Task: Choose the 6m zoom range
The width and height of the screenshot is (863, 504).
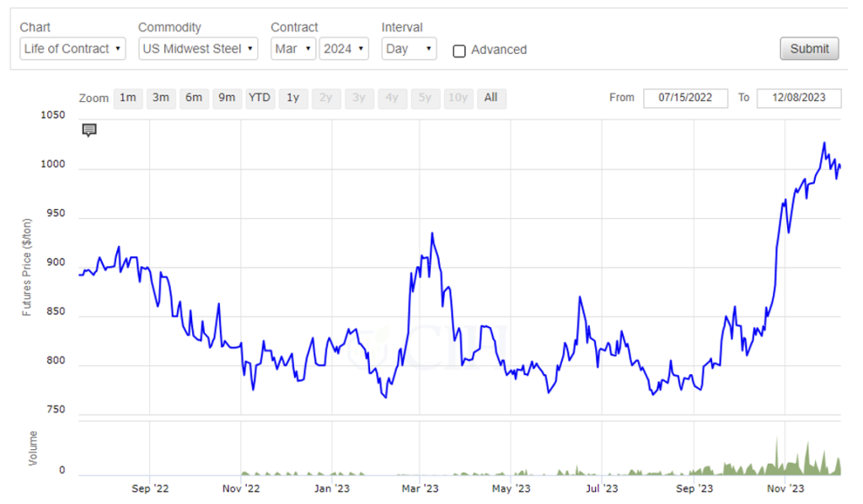Action: coord(194,98)
